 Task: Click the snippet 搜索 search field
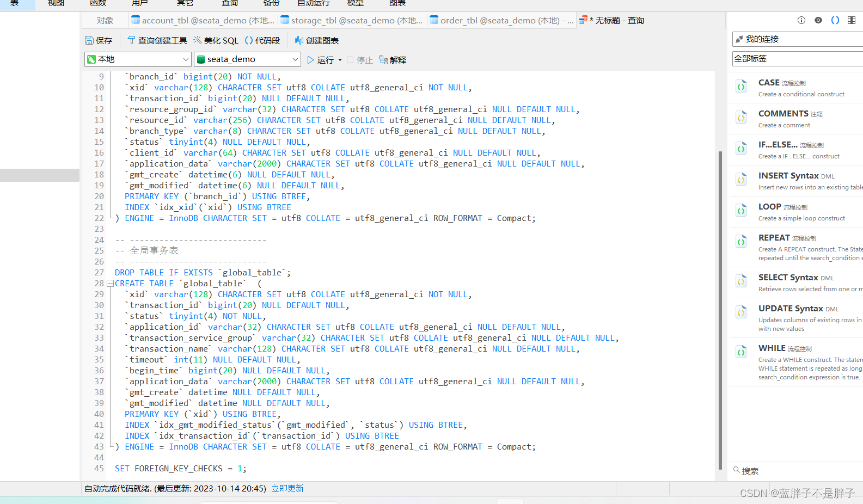point(798,471)
